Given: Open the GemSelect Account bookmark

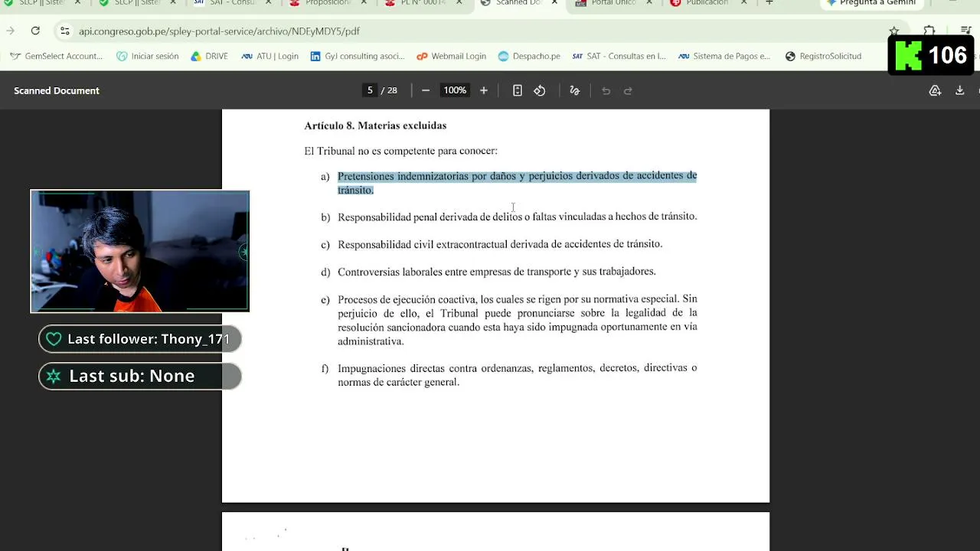Looking at the screenshot, I should click(x=56, y=56).
